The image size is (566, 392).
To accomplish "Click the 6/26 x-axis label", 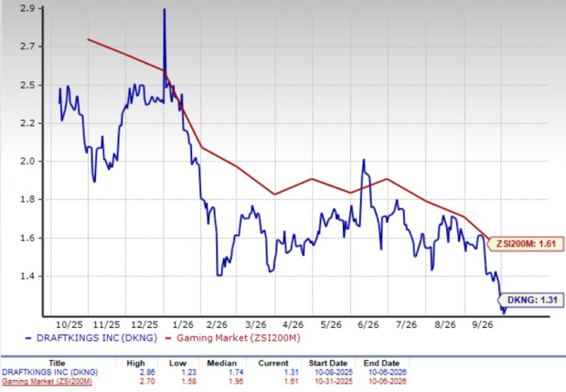I will pyautogui.click(x=368, y=325).
